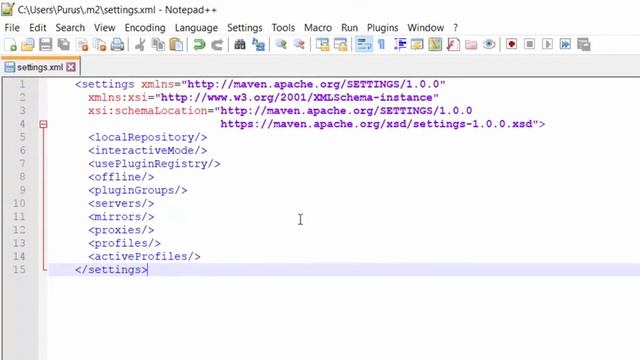The width and height of the screenshot is (640, 360).
Task: Open the View menu
Action: point(104,28)
